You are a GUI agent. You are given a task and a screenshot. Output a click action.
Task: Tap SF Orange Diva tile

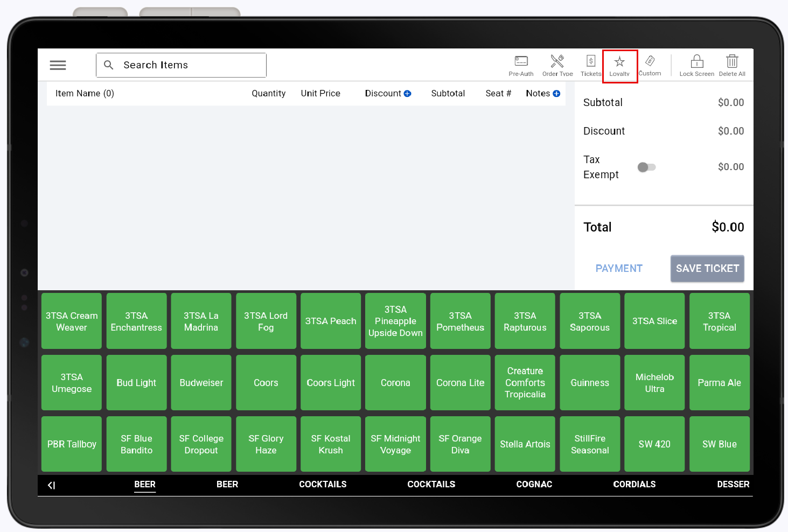coord(461,444)
